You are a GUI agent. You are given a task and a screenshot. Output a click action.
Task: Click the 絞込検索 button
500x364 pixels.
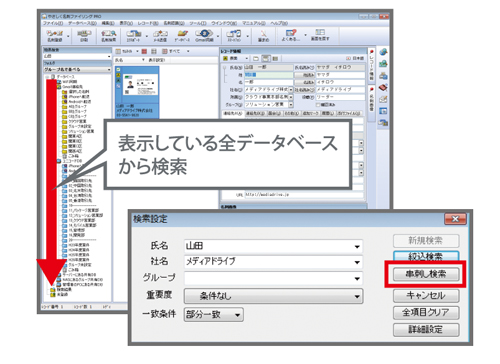pos(426,256)
